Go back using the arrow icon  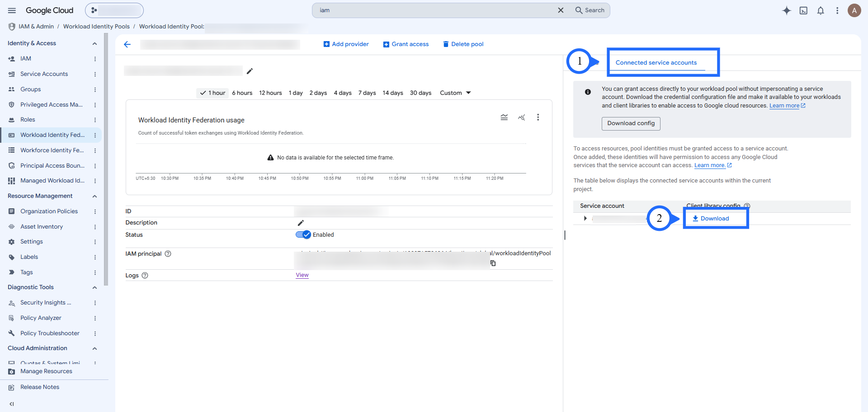pos(127,44)
